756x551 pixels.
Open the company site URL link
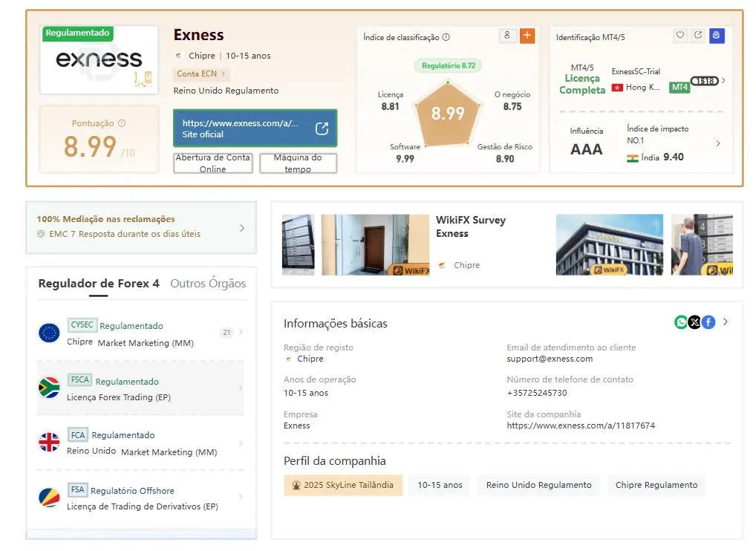pyautogui.click(x=581, y=426)
